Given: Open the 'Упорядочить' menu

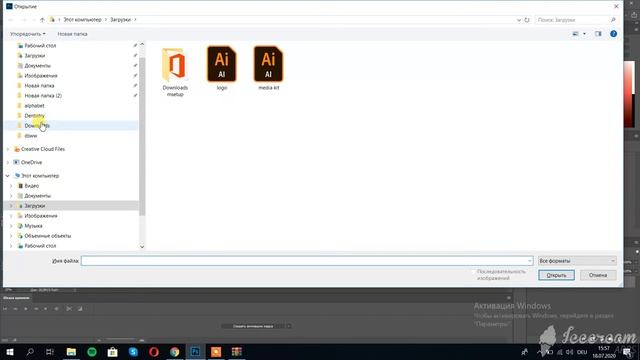Looking at the screenshot, I should (28, 34).
